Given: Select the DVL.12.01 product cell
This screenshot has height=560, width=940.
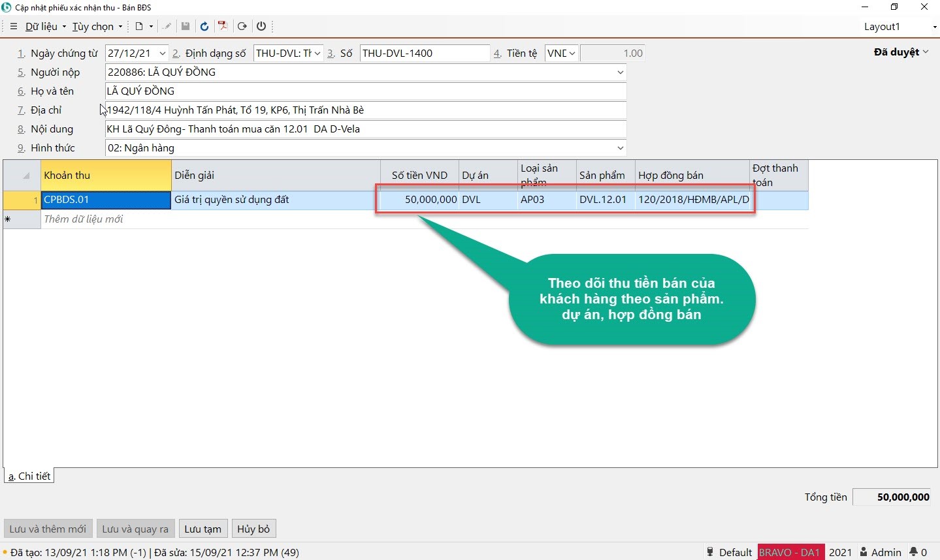Looking at the screenshot, I should [606, 200].
